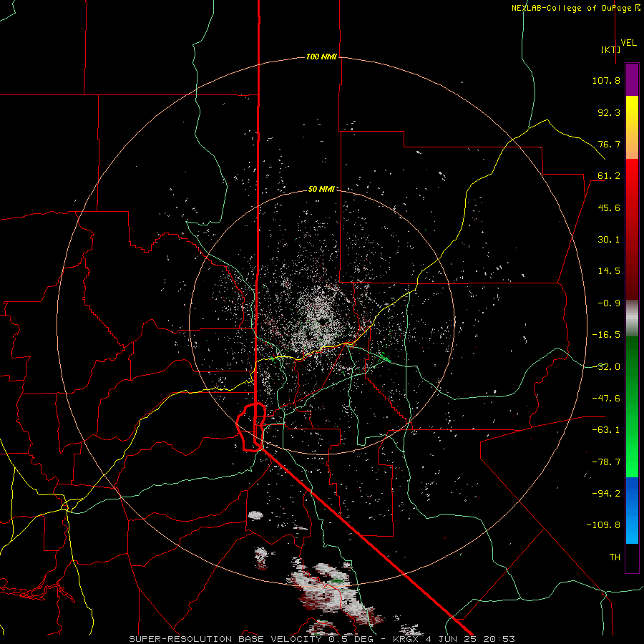
Task: Select the -78.7 legend value
Action: click(606, 462)
